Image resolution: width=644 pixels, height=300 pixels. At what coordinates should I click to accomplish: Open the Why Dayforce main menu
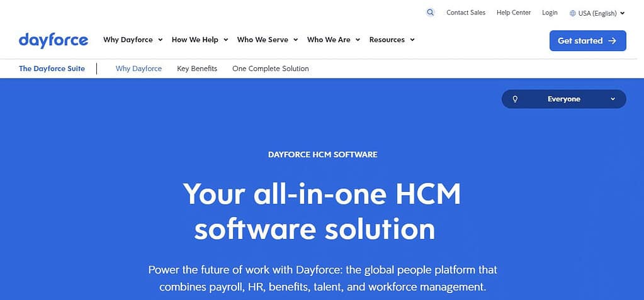(x=128, y=40)
